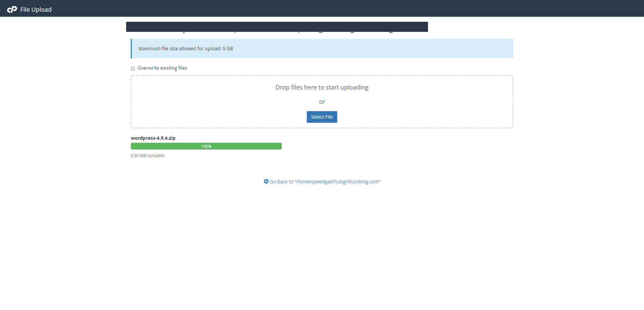
Task: Click the "or" text in the drop zone
Action: [322, 102]
